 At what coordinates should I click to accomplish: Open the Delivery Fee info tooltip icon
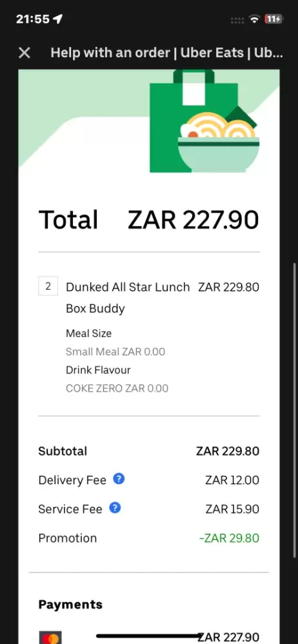(x=119, y=479)
